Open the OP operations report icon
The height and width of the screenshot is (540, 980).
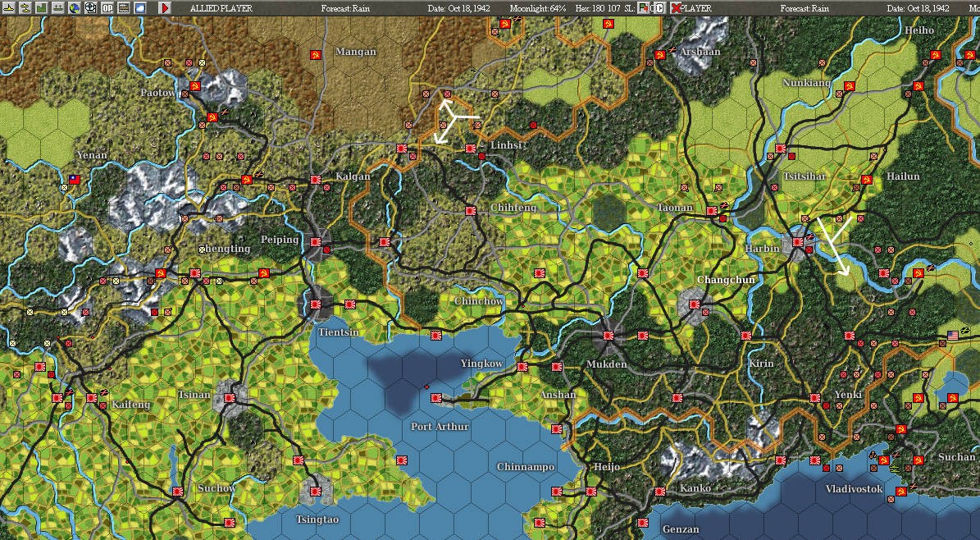point(107,8)
